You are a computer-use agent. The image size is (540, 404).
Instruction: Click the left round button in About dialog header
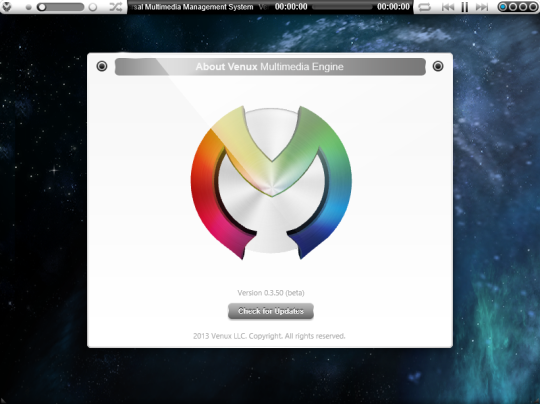102,66
